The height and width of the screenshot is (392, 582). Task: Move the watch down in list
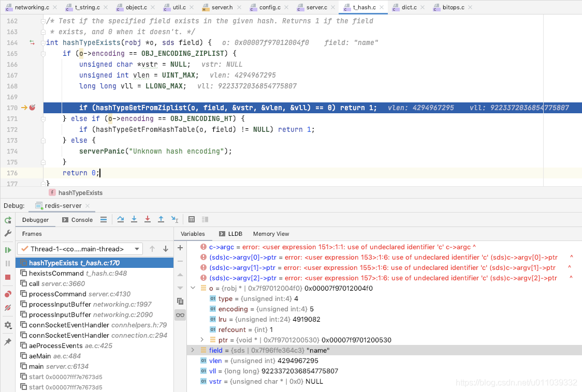pos(180,288)
